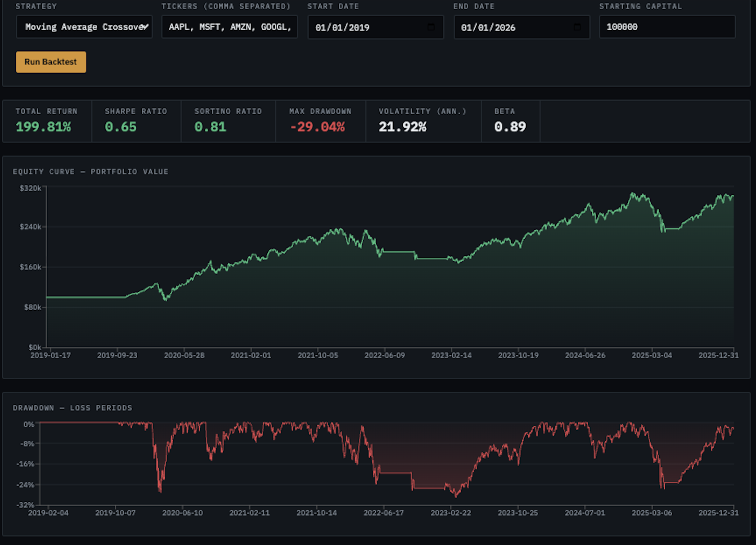756x545 pixels.
Task: Open the End Date calendar picker icon
Action: click(x=577, y=27)
